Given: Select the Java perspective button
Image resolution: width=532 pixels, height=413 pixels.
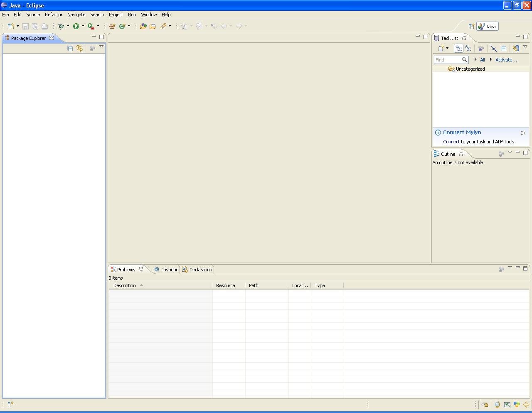Looking at the screenshot, I should 487,26.
